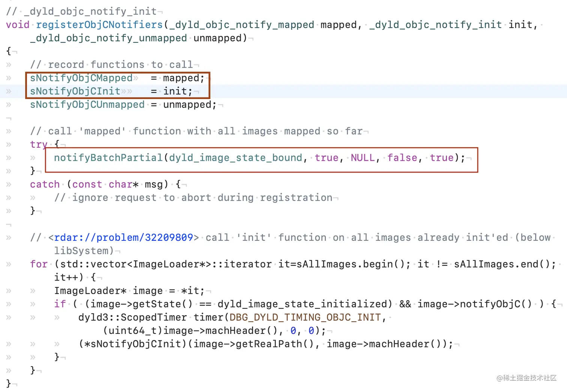
Task: Click the '// ignore request to abort during registration' comment
Action: (x=193, y=198)
